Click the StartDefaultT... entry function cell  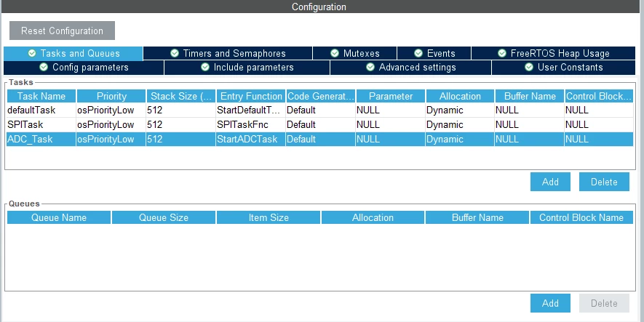tap(250, 110)
